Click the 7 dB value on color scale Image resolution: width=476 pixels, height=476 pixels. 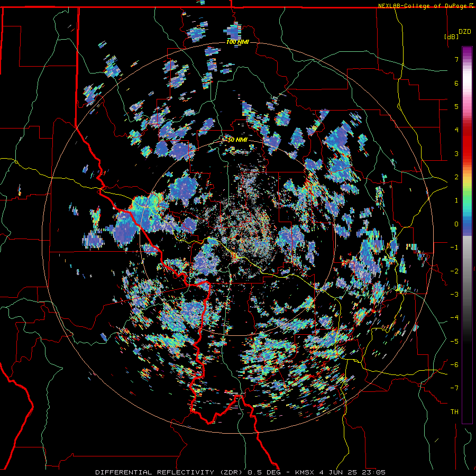tap(456, 59)
